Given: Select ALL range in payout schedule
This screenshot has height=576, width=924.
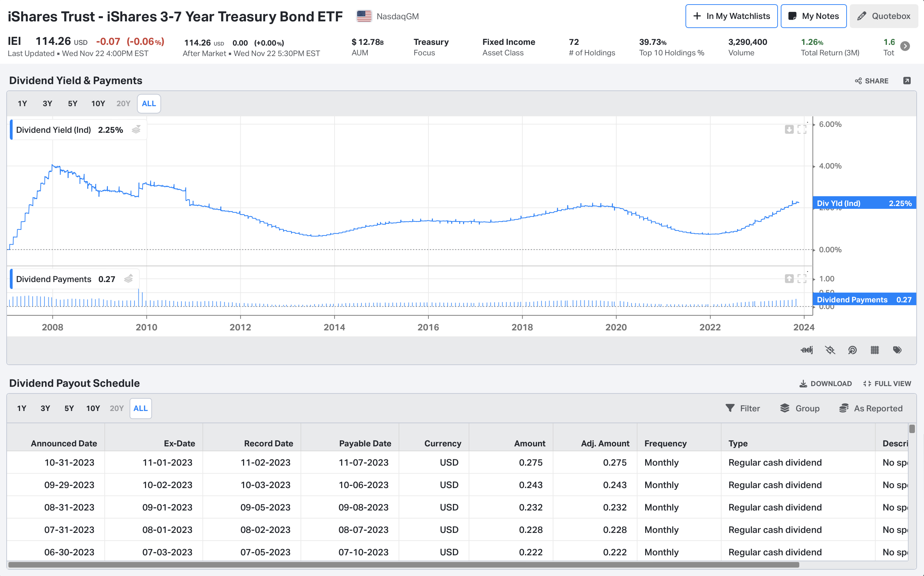Looking at the screenshot, I should pos(140,409).
